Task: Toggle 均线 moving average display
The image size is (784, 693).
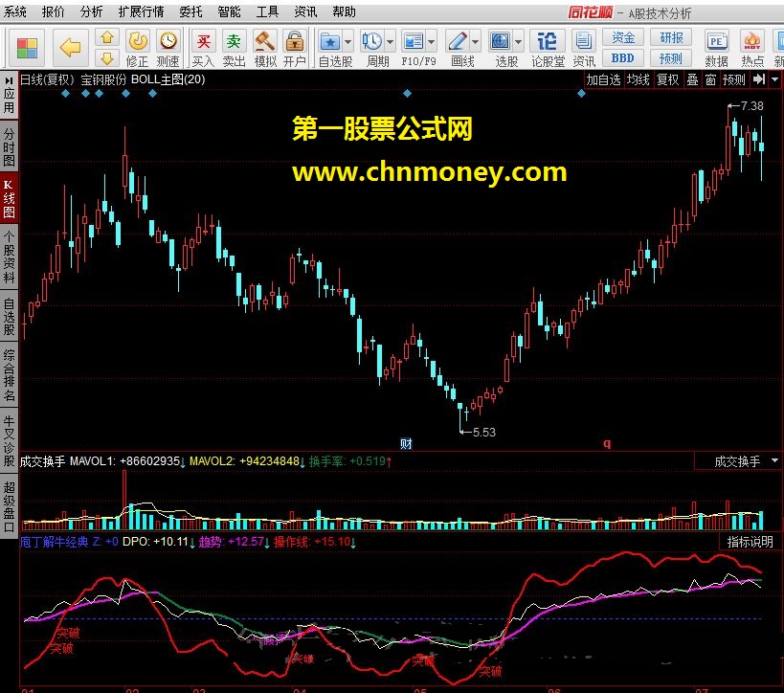Action: point(638,79)
